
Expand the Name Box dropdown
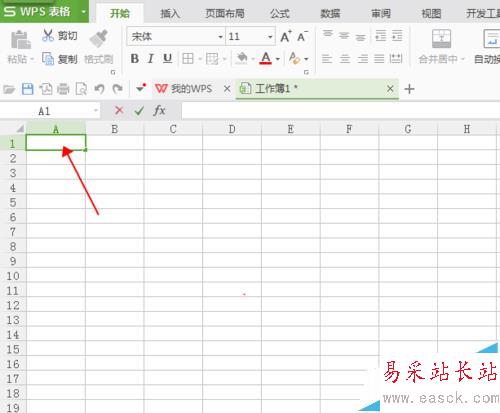tap(96, 110)
